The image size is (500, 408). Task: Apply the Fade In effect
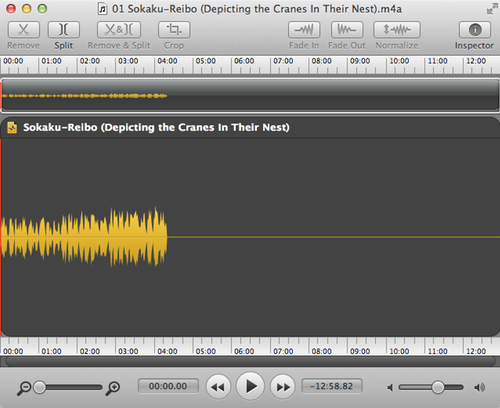click(x=304, y=30)
